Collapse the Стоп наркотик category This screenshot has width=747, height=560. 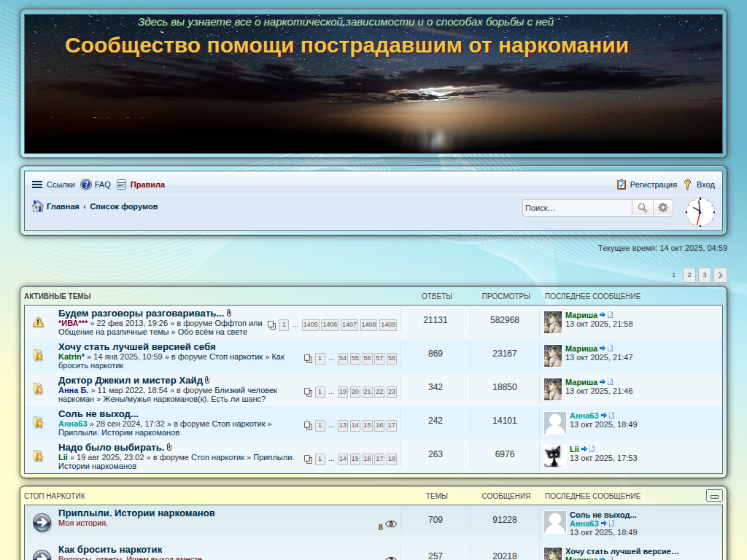[x=715, y=496]
